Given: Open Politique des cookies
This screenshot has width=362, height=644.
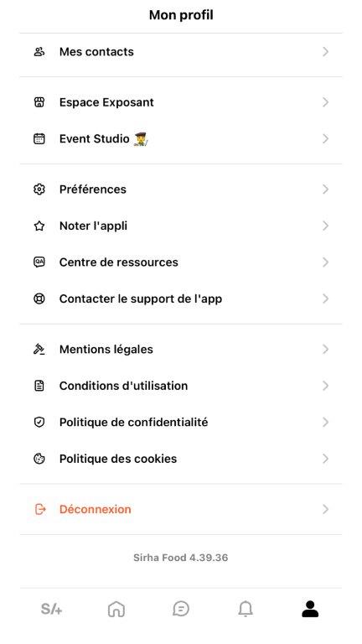Looking at the screenshot, I should click(x=181, y=459).
